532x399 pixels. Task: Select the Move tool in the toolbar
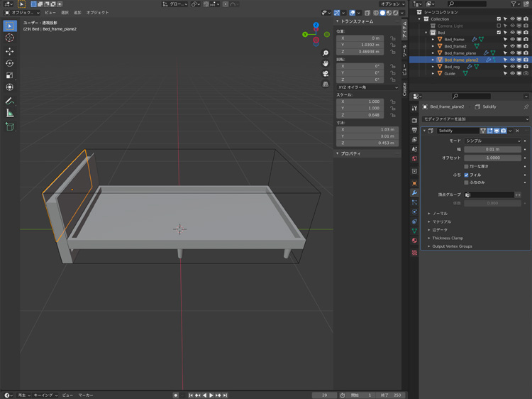[10, 51]
